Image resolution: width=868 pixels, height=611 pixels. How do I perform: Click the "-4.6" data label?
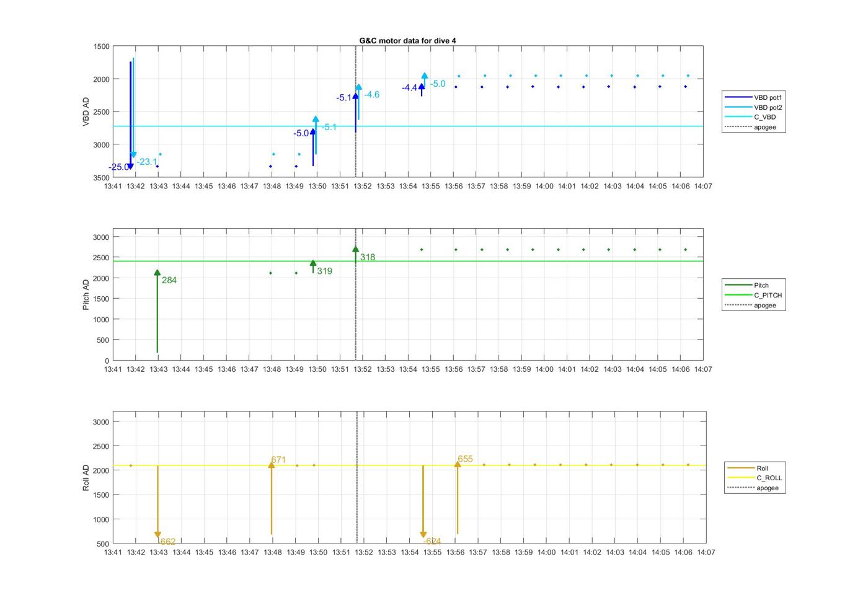[x=372, y=95]
